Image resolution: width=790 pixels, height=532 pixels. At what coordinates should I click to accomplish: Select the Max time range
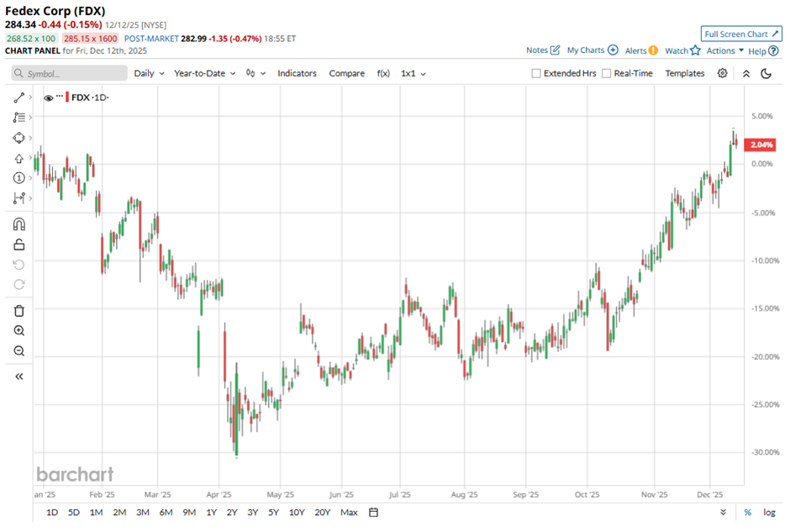(x=349, y=513)
